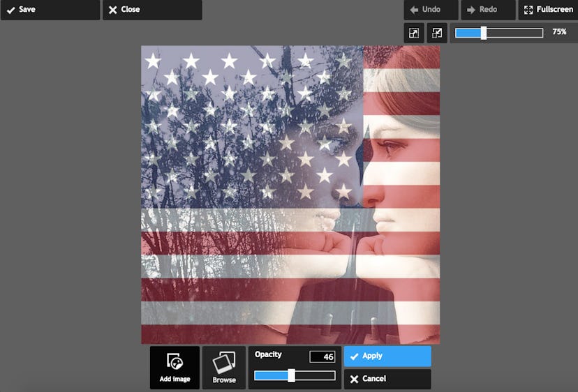578x392 pixels.
Task: Click the blue filled part of zoom slider
Action: click(x=468, y=33)
